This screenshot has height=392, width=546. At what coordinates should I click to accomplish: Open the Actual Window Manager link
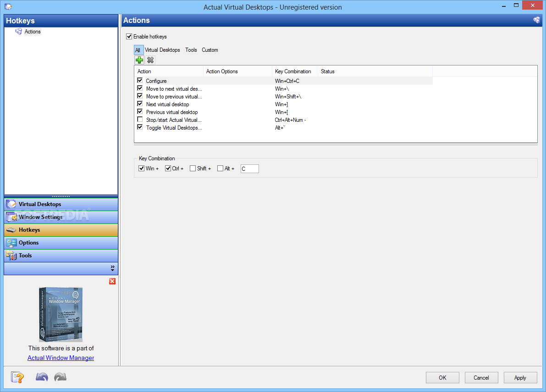pyautogui.click(x=61, y=358)
